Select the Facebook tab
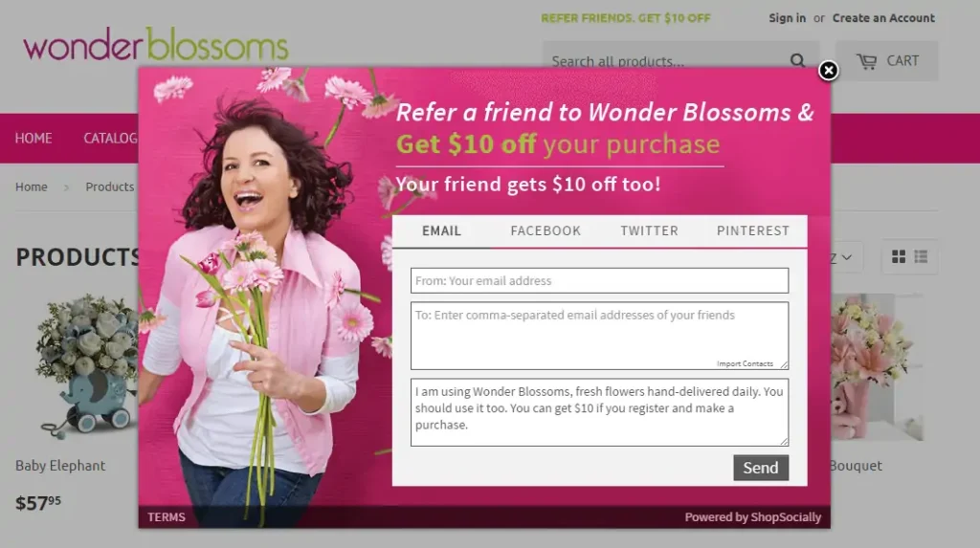Image resolution: width=980 pixels, height=548 pixels. [x=546, y=231]
